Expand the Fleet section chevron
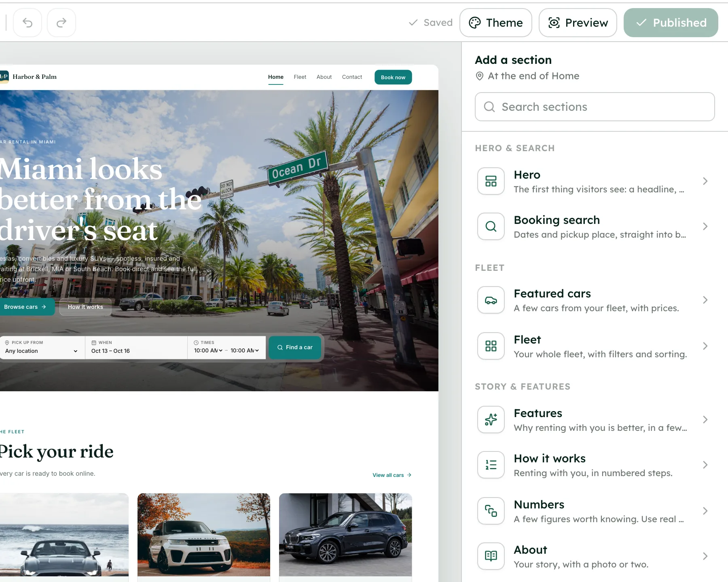This screenshot has width=728, height=582. tap(705, 346)
